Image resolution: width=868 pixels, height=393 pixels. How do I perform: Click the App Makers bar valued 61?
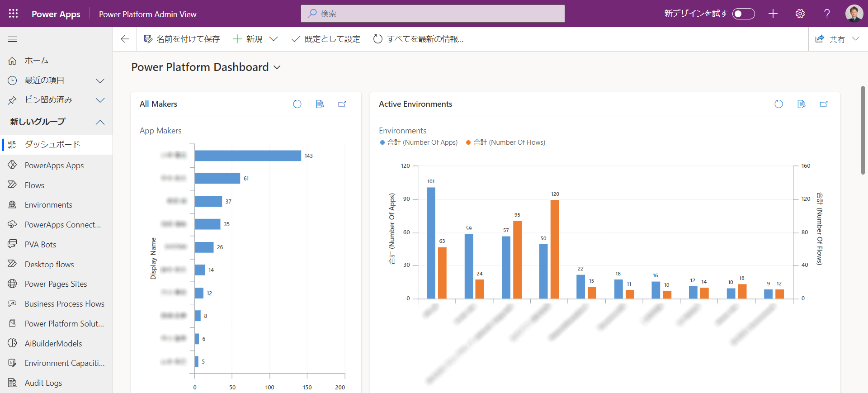tap(217, 178)
